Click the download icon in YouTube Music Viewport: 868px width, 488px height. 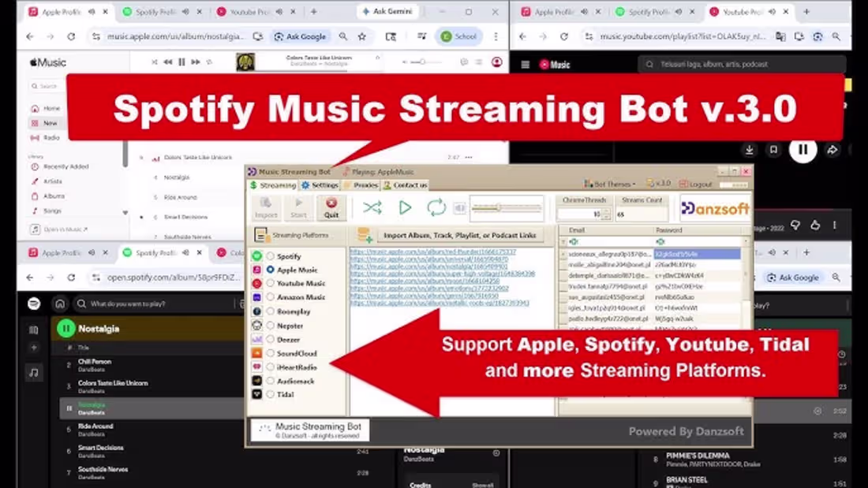tap(749, 149)
